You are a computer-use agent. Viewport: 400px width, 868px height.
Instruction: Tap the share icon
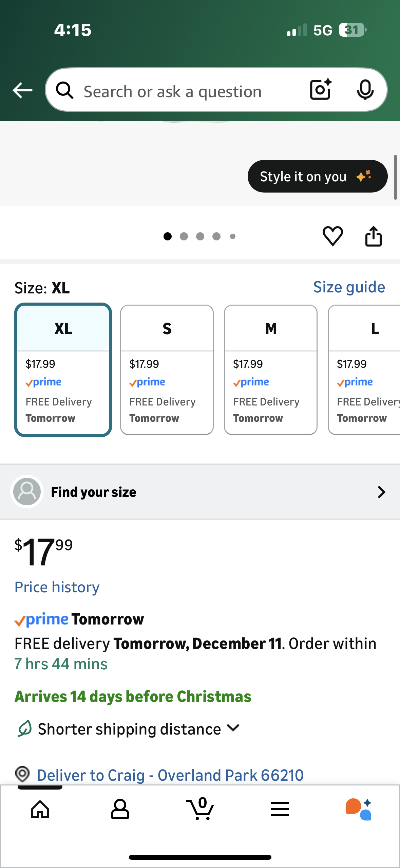373,236
